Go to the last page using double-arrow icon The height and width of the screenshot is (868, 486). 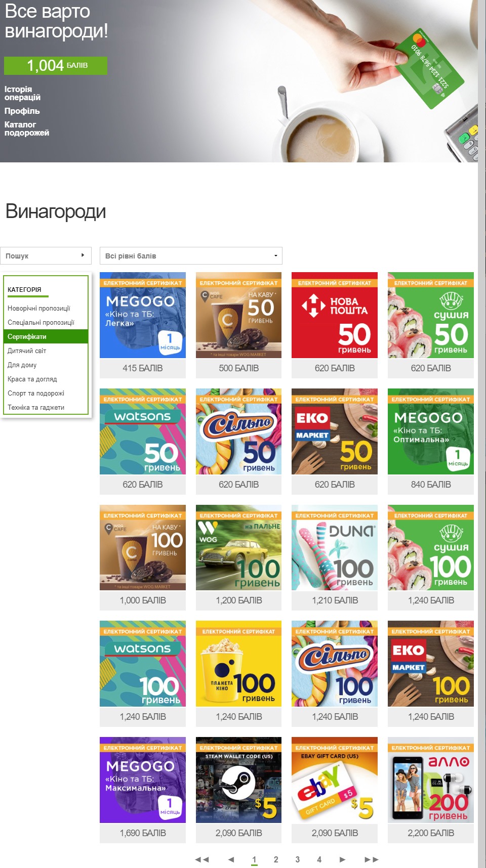tap(371, 859)
